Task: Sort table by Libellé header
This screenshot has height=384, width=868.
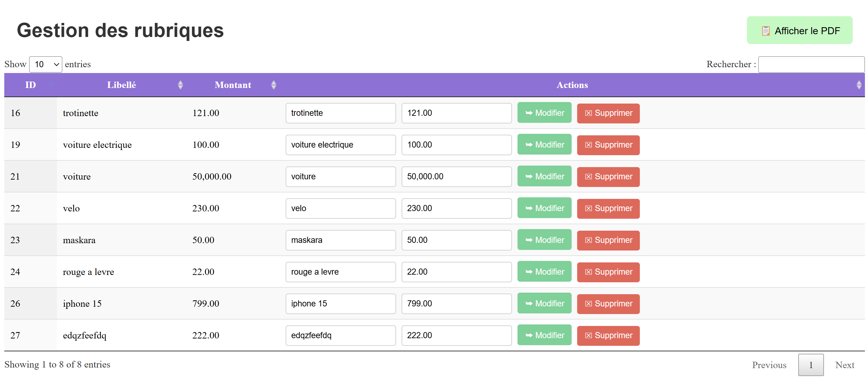Action: click(x=121, y=85)
